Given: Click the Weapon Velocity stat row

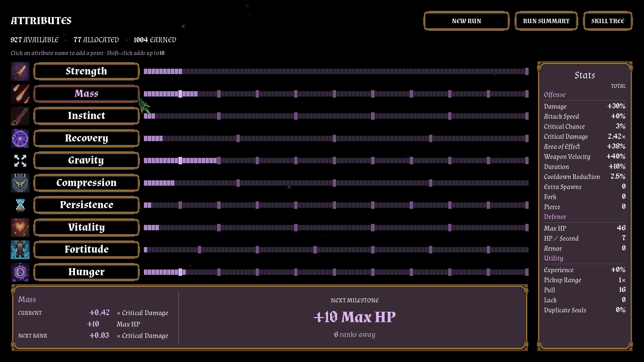Looking at the screenshot, I should coord(585,157).
